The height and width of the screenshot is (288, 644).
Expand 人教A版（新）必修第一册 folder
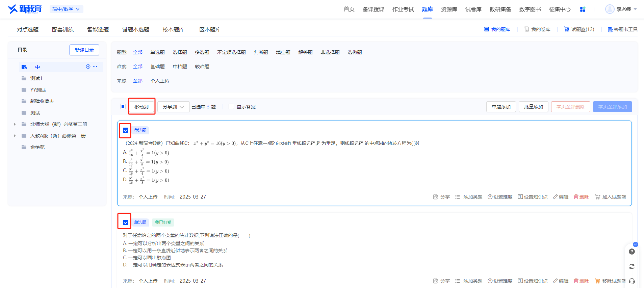(x=15, y=136)
